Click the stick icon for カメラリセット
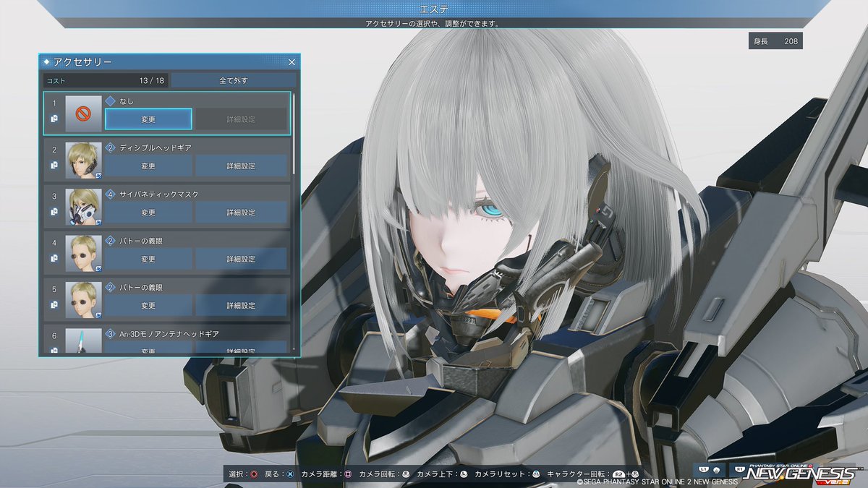Image resolution: width=868 pixels, height=488 pixels. coord(536,474)
